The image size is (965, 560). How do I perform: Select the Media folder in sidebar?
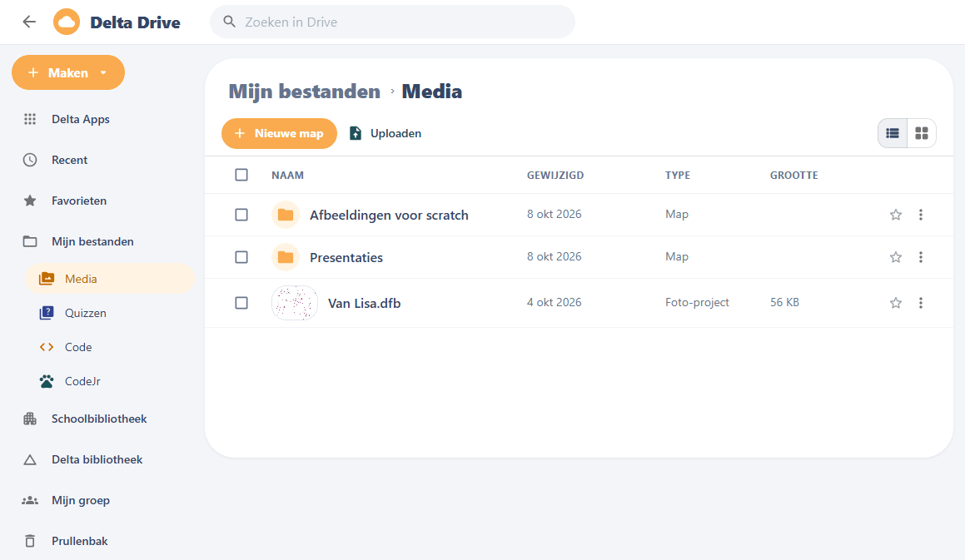pyautogui.click(x=110, y=279)
